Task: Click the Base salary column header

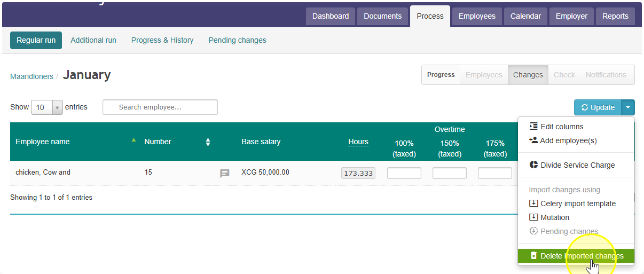Action: pos(261,142)
